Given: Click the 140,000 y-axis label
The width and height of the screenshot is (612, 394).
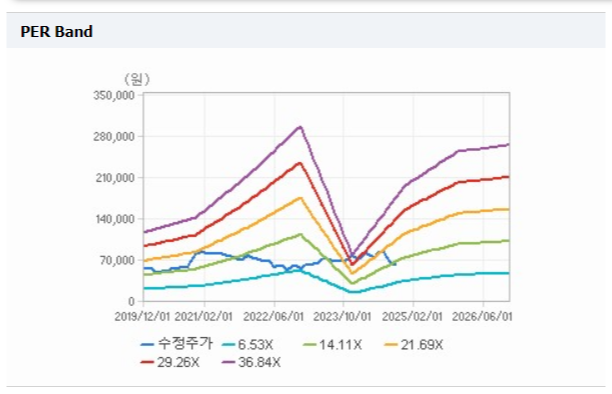Looking at the screenshot, I should (115, 219).
